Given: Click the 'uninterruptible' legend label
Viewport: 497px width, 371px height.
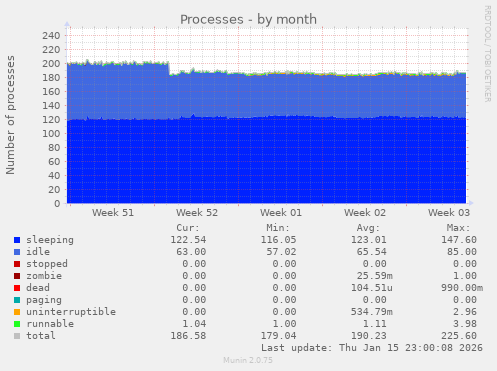Looking at the screenshot, I should coord(71,312).
